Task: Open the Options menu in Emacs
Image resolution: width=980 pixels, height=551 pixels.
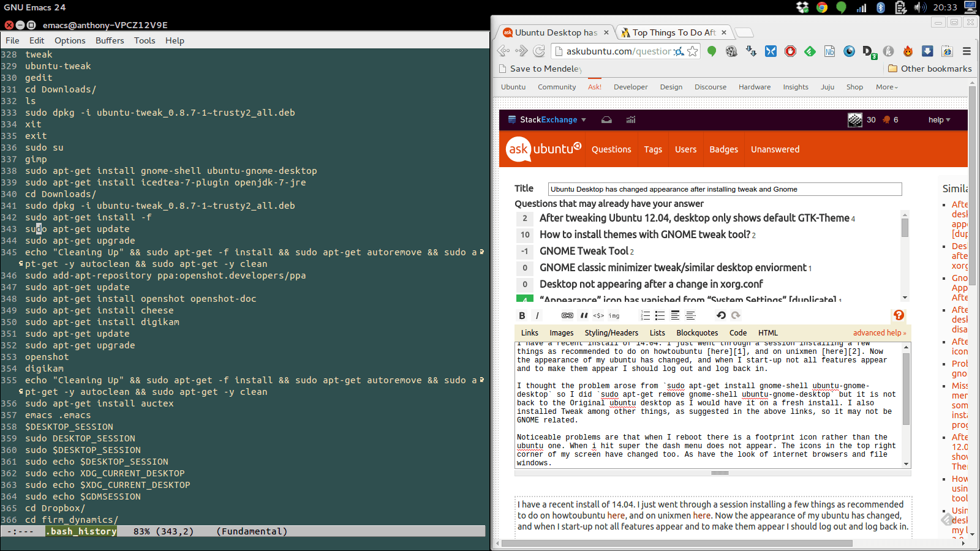Action: point(70,40)
